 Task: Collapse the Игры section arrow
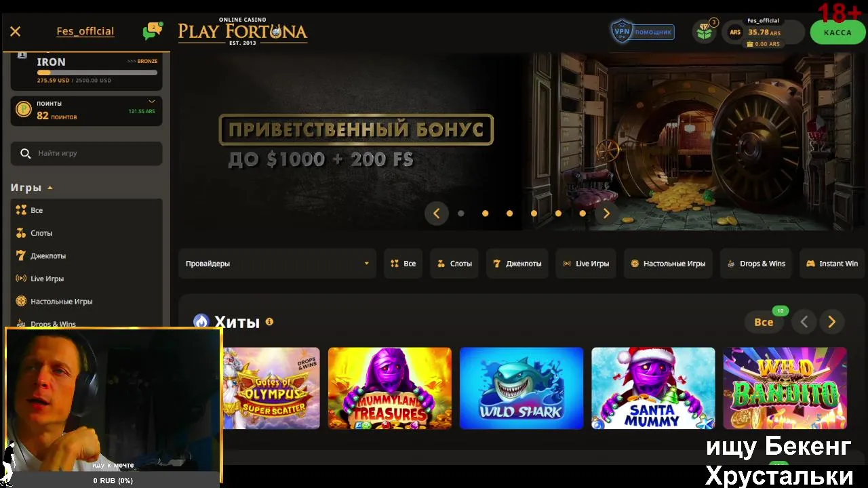tap(50, 188)
